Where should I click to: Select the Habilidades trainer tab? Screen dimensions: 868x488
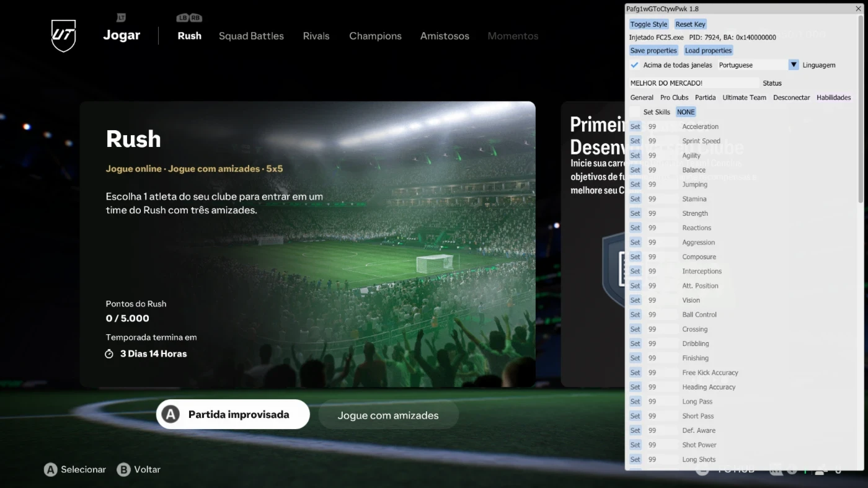[x=833, y=97]
